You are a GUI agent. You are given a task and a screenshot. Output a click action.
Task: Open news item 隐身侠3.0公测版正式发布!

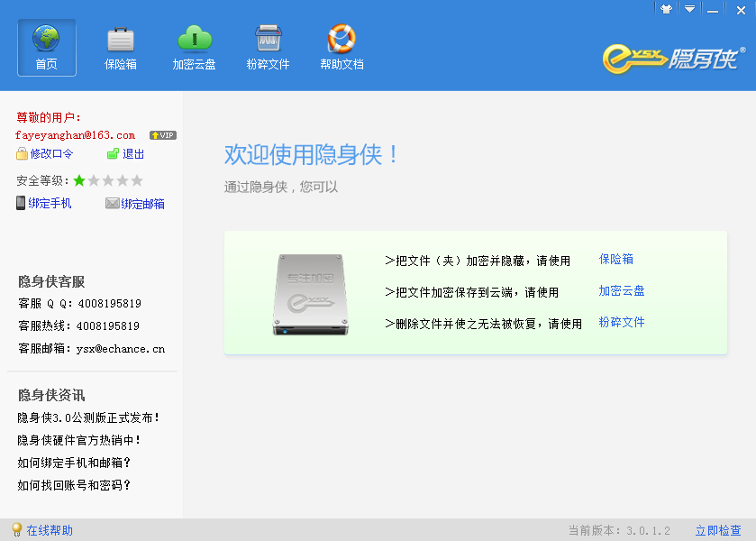(x=88, y=417)
